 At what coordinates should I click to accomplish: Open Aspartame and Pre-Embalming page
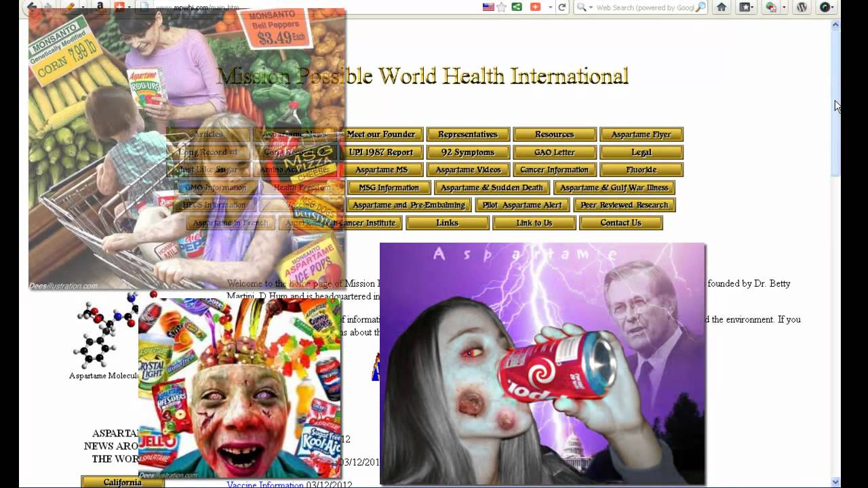pyautogui.click(x=409, y=205)
